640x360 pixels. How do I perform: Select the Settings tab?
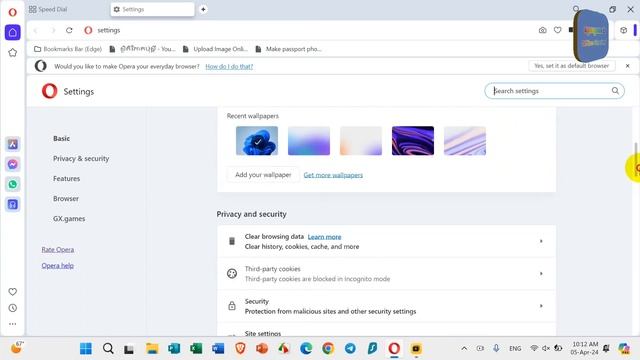(x=152, y=9)
